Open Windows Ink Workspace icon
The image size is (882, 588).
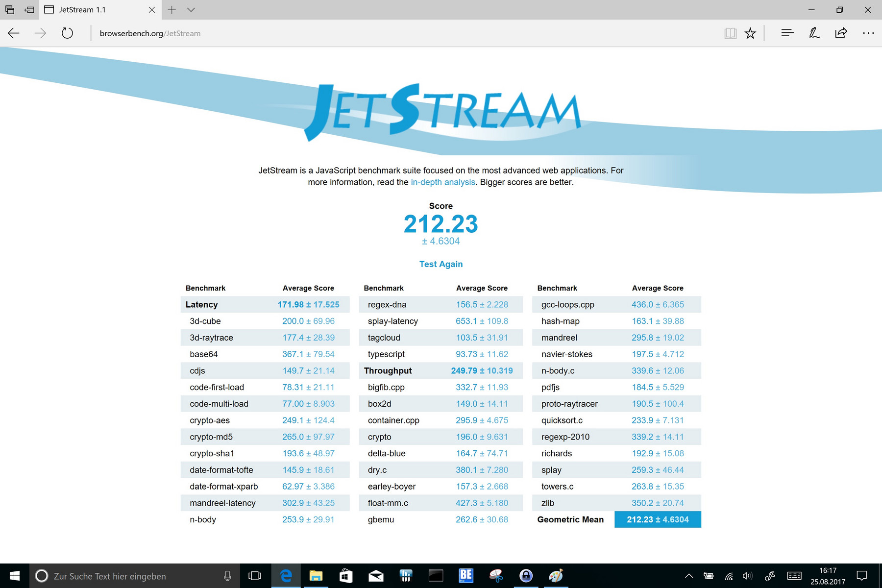click(770, 576)
